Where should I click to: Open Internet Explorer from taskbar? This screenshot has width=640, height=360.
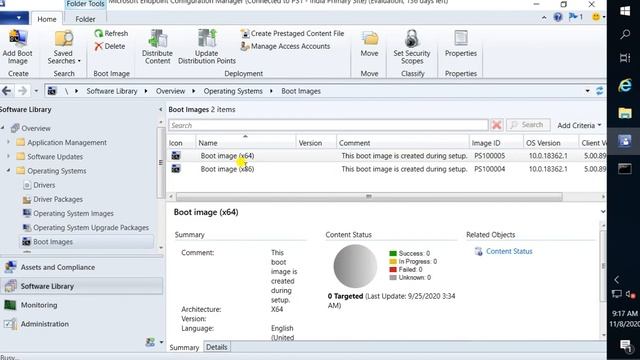pyautogui.click(x=625, y=85)
